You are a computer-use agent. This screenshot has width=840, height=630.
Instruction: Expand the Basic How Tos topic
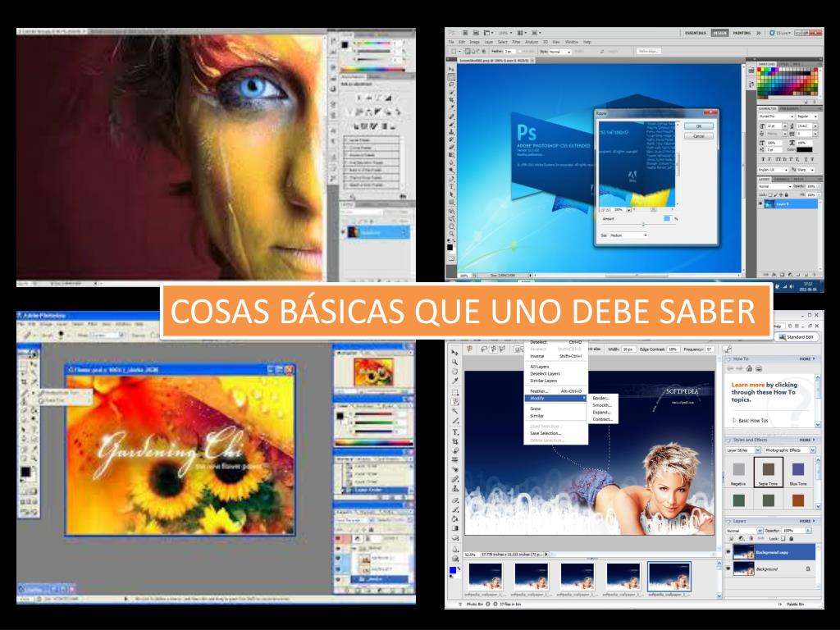pos(734,421)
